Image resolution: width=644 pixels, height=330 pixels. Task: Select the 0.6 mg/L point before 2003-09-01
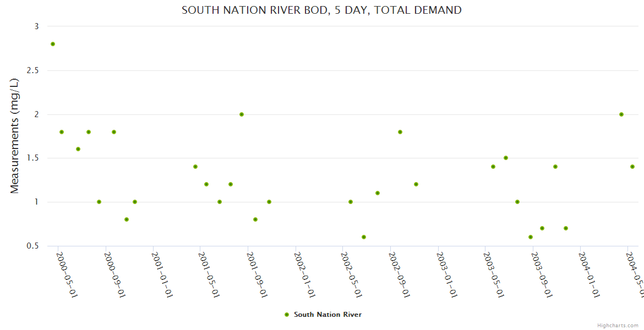(x=531, y=237)
